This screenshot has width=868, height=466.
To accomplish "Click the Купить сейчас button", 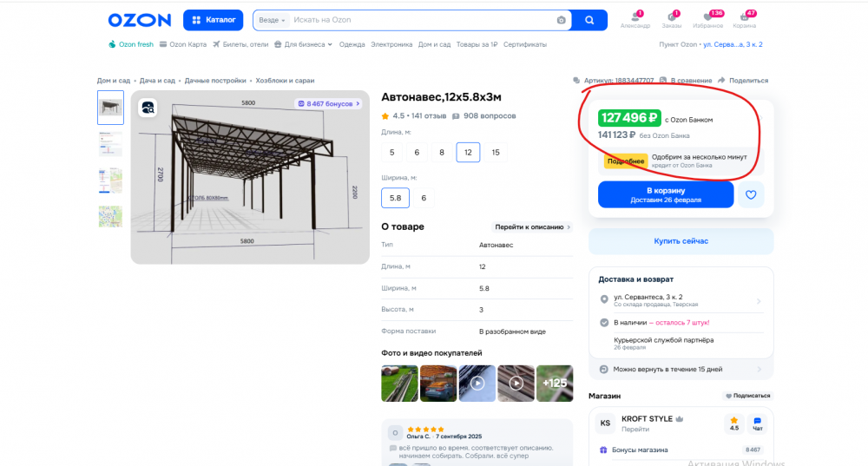I will click(681, 240).
